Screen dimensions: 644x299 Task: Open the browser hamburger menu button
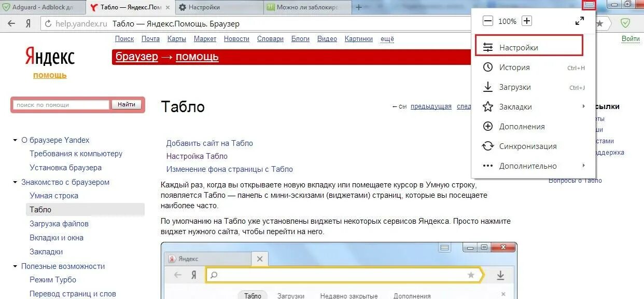coord(589,5)
